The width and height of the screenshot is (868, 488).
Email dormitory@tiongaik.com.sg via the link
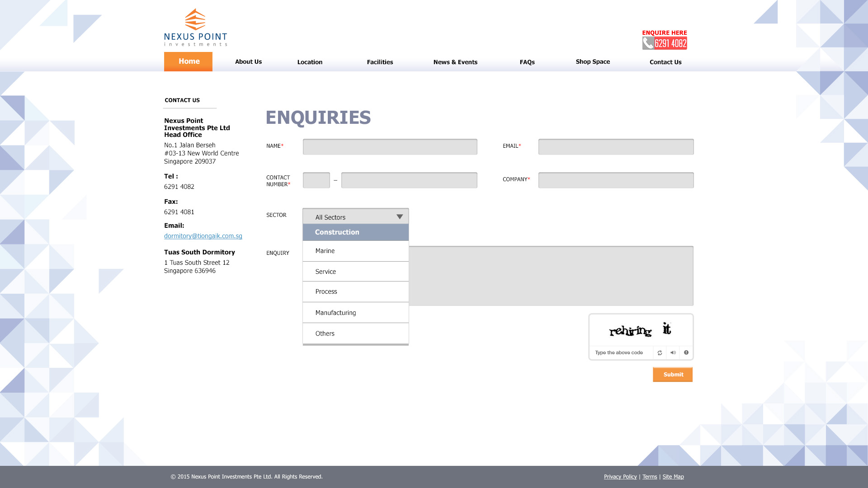tap(203, 236)
